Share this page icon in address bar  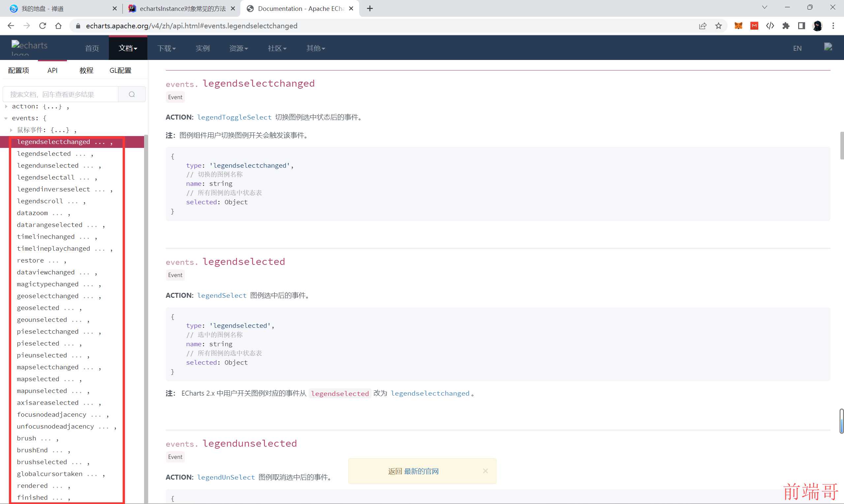(703, 26)
